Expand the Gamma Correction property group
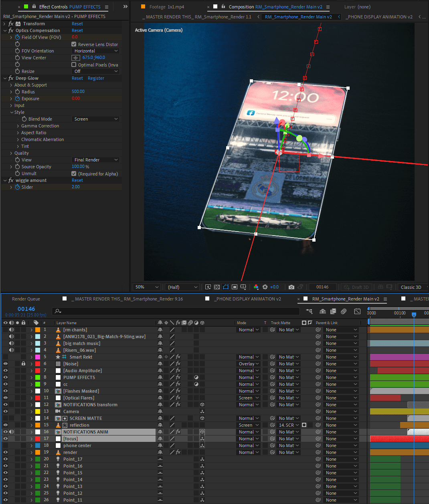429x504 pixels. (18, 126)
